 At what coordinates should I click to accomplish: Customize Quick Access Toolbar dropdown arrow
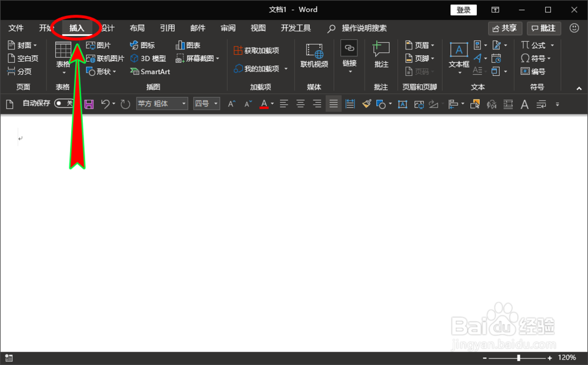click(x=557, y=104)
